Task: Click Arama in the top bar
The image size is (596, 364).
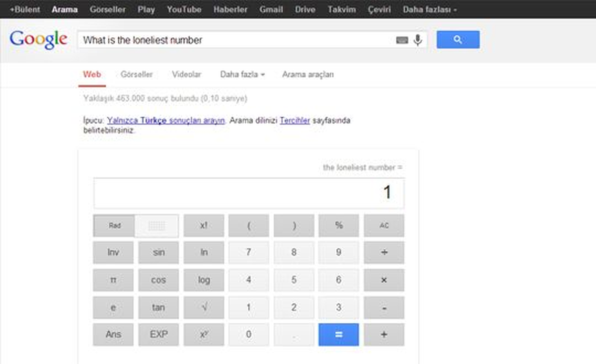Action: click(x=65, y=9)
